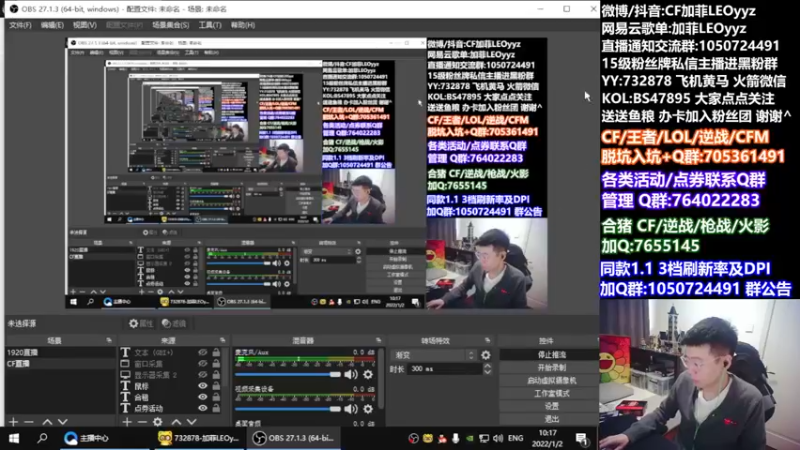This screenshot has height=450, width=800.
Task: Click the 时长 300 ms duration field
Action: (x=444, y=369)
